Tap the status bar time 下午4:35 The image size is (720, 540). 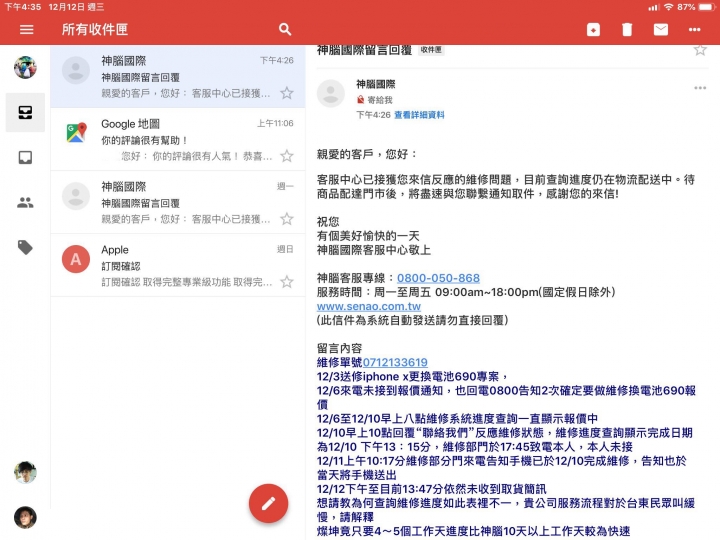[x=22, y=7]
